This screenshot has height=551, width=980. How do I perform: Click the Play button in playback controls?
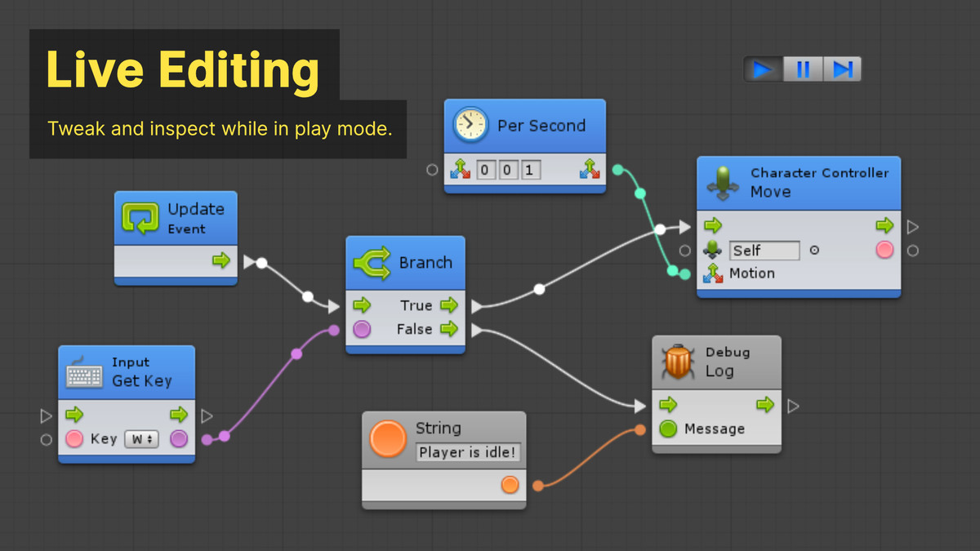pos(763,69)
